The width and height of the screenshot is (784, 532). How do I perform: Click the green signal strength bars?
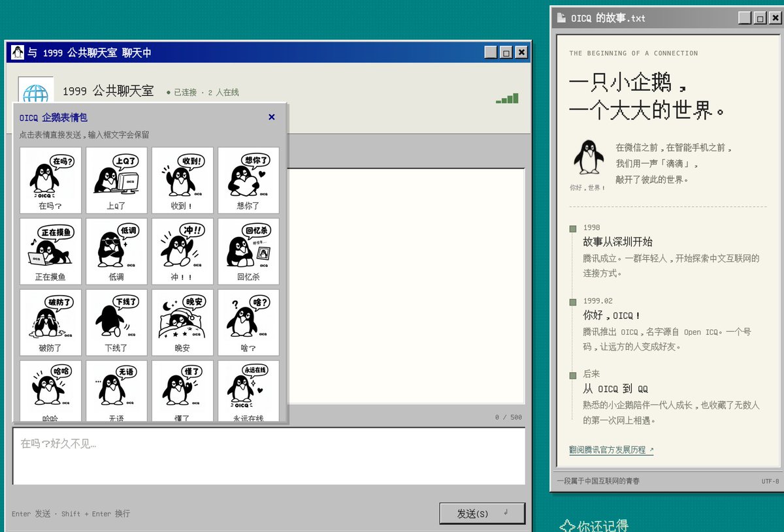[507, 99]
